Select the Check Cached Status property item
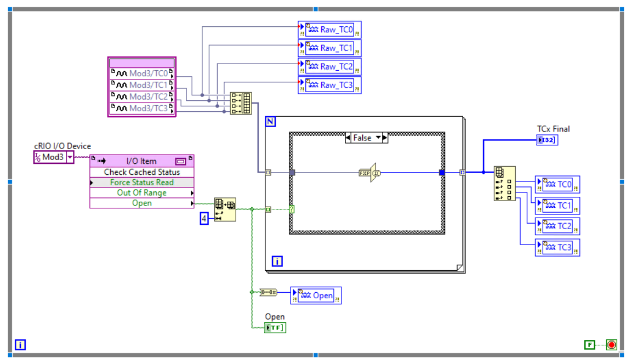632x364 pixels. tap(141, 172)
